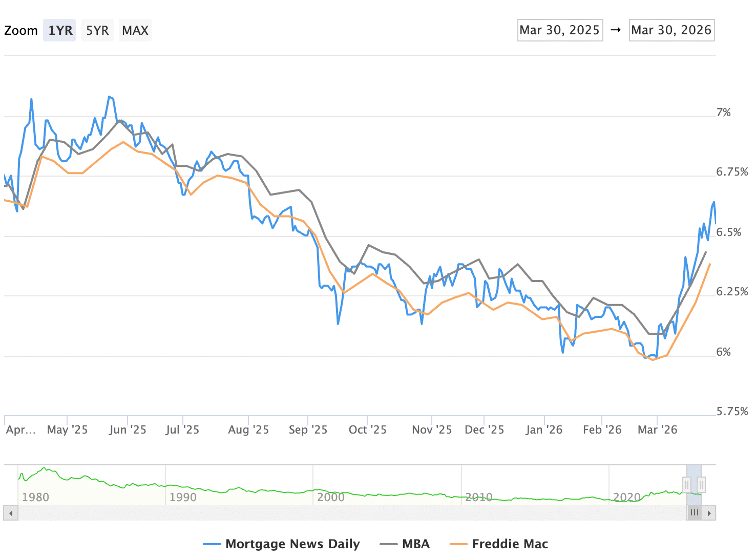Click the 2010 label in navigator
The width and height of the screenshot is (756, 560).
[479, 497]
